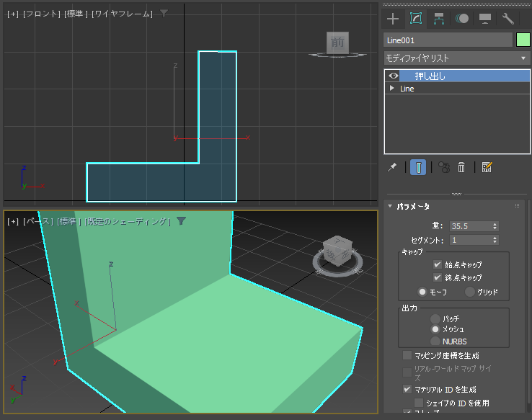Toggle Show End Result icon
This screenshot has height=420, width=532.
point(418,167)
